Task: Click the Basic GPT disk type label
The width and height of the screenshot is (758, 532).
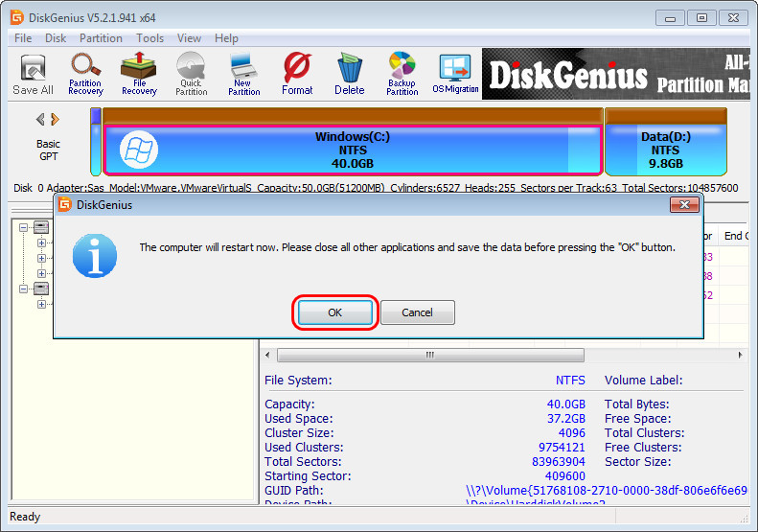Action: point(48,150)
